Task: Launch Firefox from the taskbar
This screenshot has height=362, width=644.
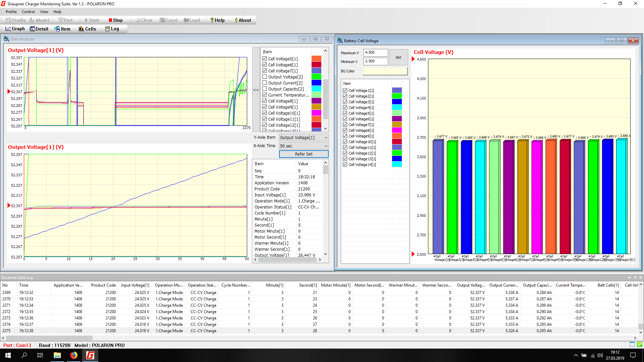Action: (x=73, y=355)
